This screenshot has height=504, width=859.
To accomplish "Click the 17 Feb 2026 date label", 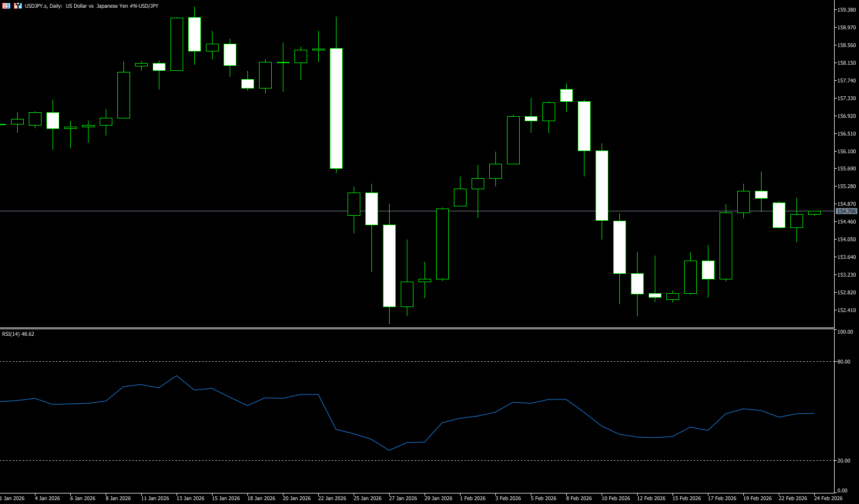I will pos(722,498).
